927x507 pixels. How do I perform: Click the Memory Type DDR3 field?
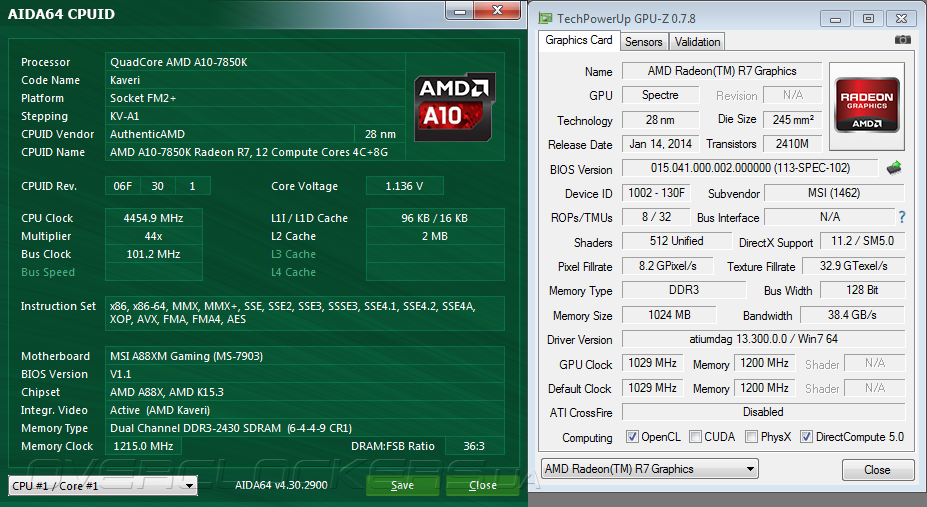[684, 290]
